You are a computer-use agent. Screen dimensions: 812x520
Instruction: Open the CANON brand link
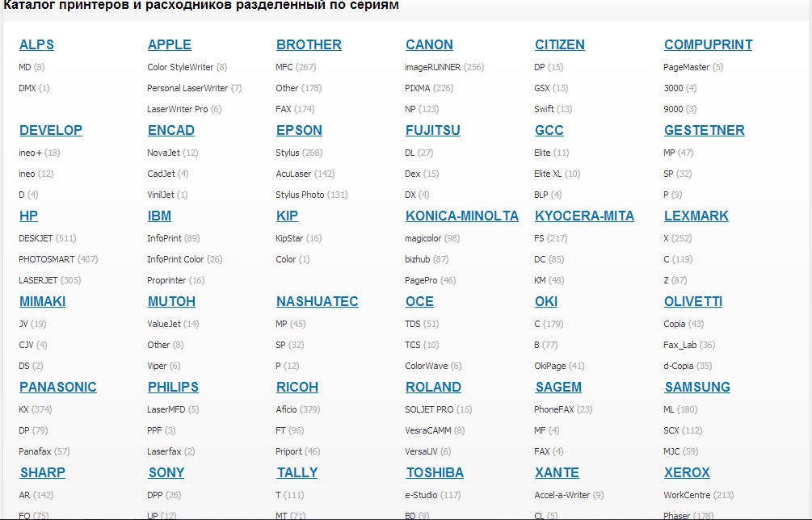pyautogui.click(x=429, y=45)
